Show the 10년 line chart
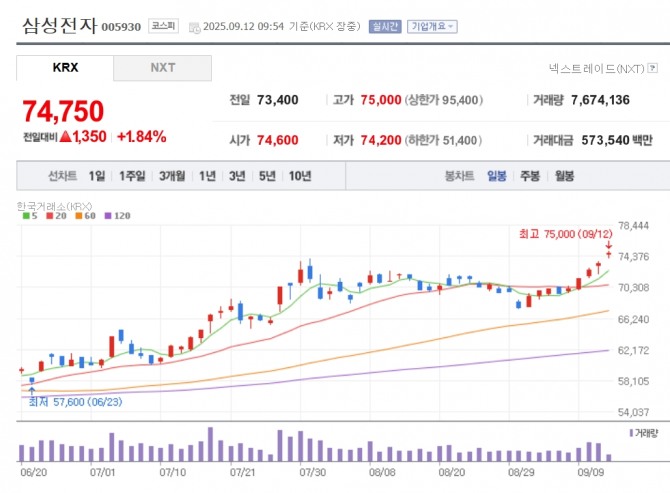Viewport: 670px width, 493px height. [299, 176]
